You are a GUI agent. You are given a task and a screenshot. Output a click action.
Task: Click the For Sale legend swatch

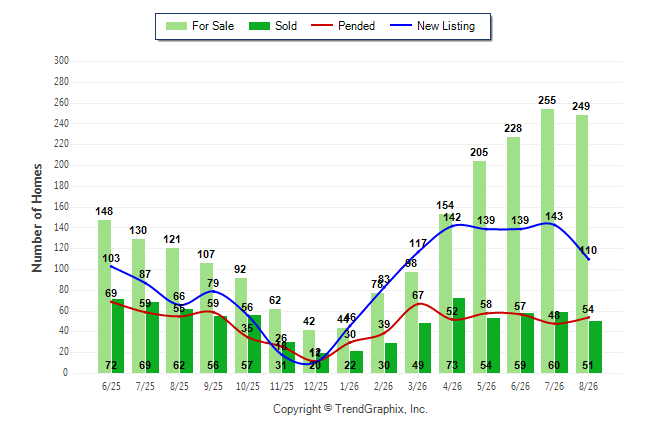tap(176, 26)
